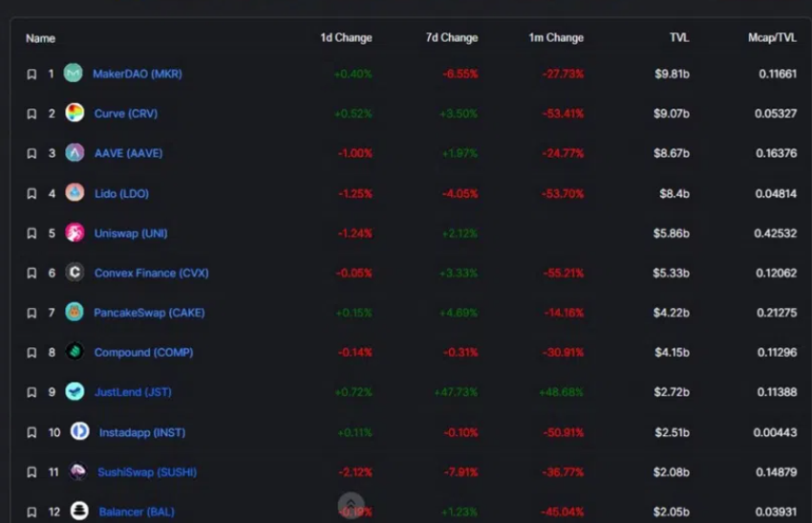Open the SushiSwap (SUSHI) link
Screen dimensions: 812x523
point(147,472)
